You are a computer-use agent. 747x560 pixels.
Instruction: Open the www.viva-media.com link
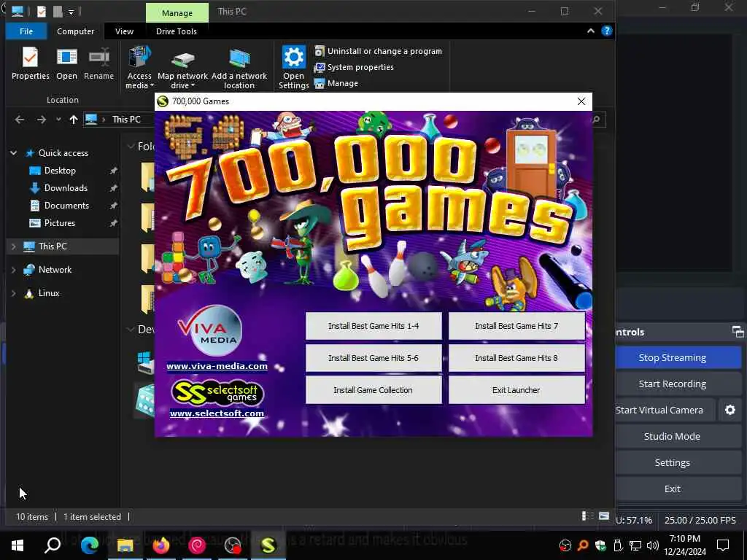[x=217, y=366]
